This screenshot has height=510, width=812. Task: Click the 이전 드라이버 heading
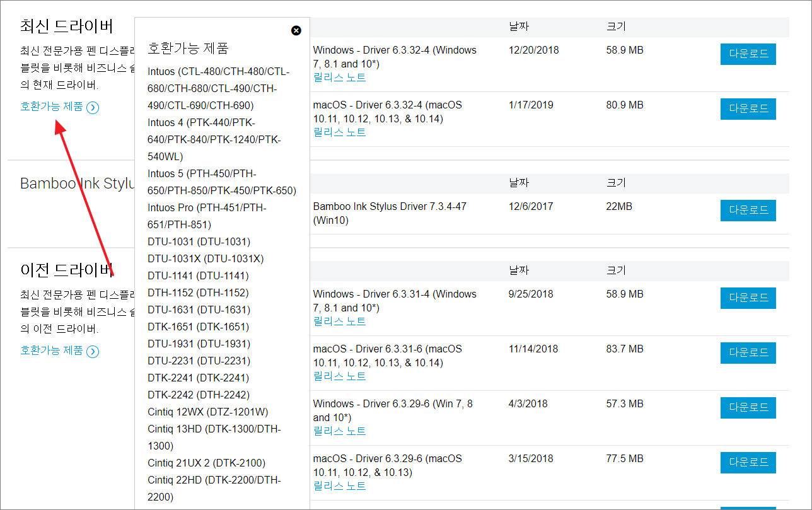[67, 270]
